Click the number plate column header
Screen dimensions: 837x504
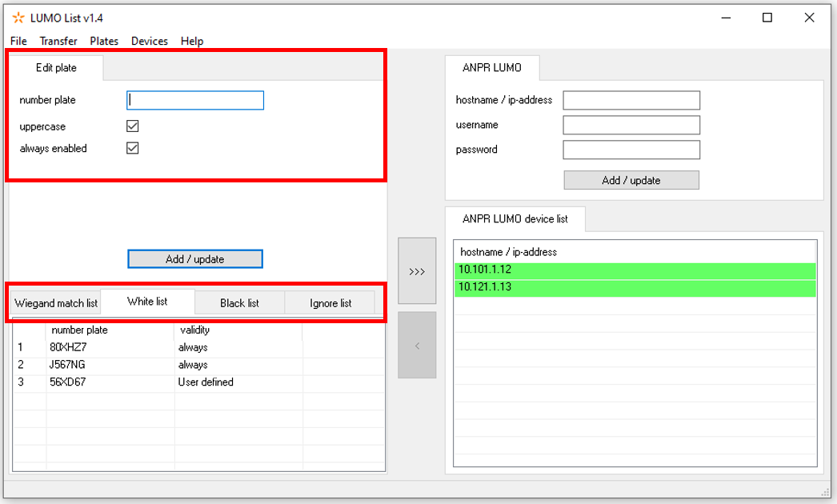point(110,330)
